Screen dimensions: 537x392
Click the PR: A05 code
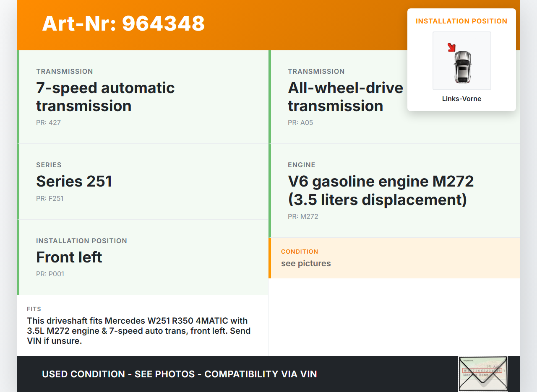click(300, 123)
